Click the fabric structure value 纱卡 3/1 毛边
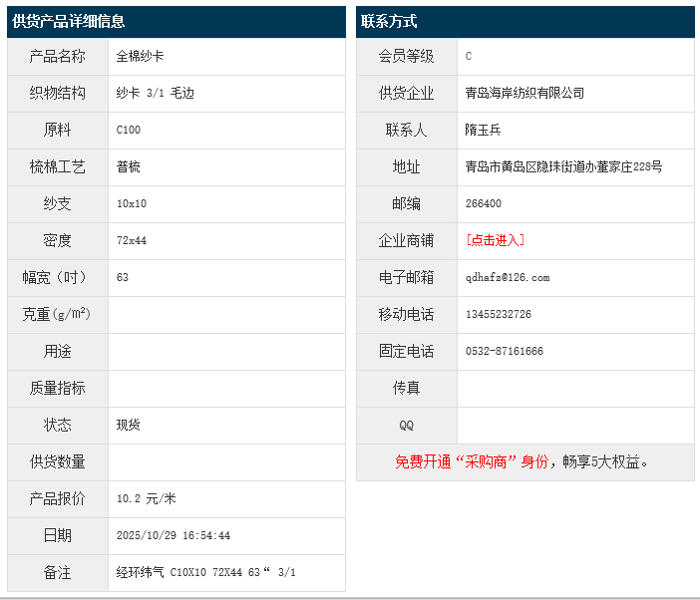This screenshot has width=700, height=600. pyautogui.click(x=156, y=93)
